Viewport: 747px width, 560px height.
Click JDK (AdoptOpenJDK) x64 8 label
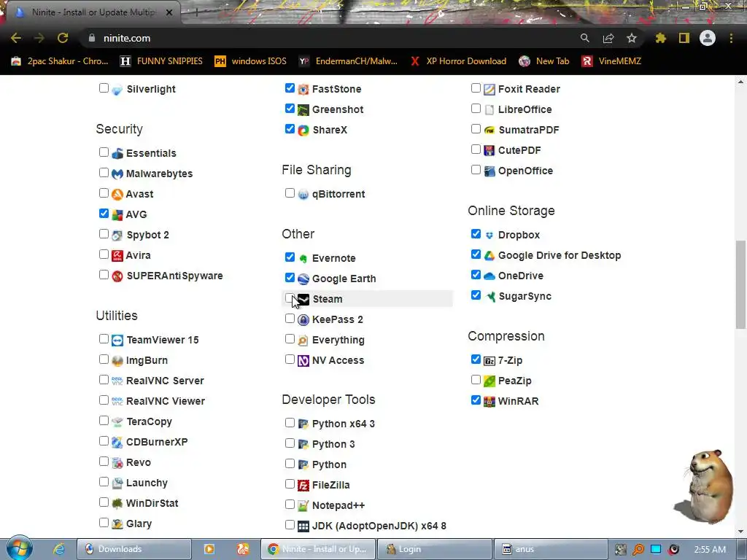pos(379,526)
